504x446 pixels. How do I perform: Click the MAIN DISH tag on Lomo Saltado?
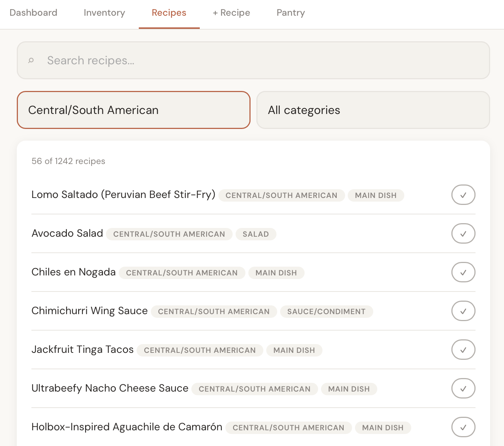tap(376, 195)
